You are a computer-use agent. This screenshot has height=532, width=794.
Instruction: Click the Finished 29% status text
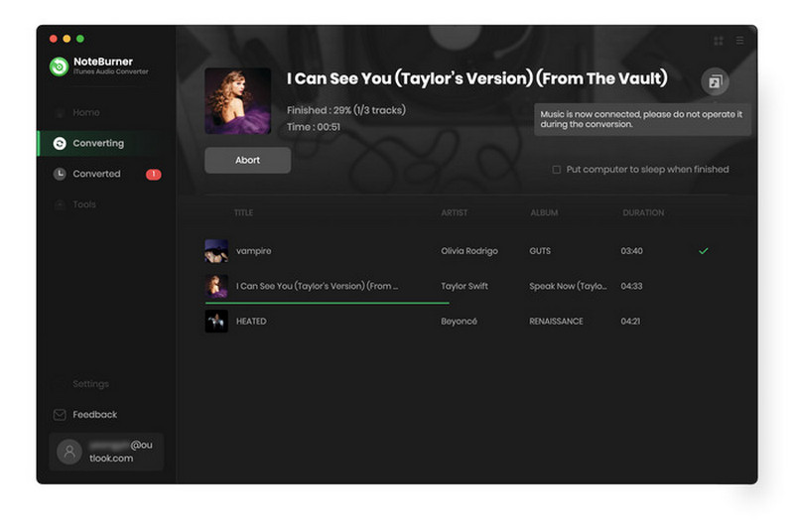(x=345, y=110)
